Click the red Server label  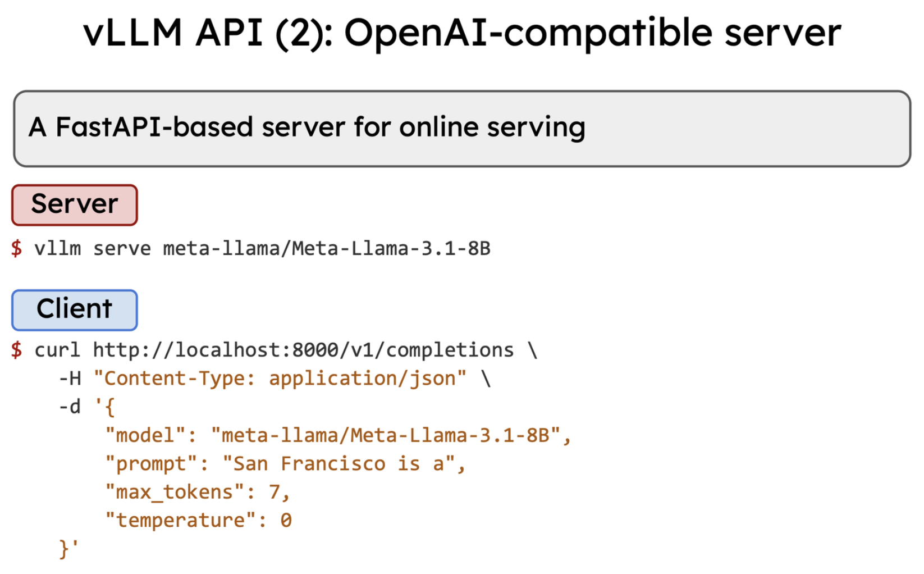[75, 204]
